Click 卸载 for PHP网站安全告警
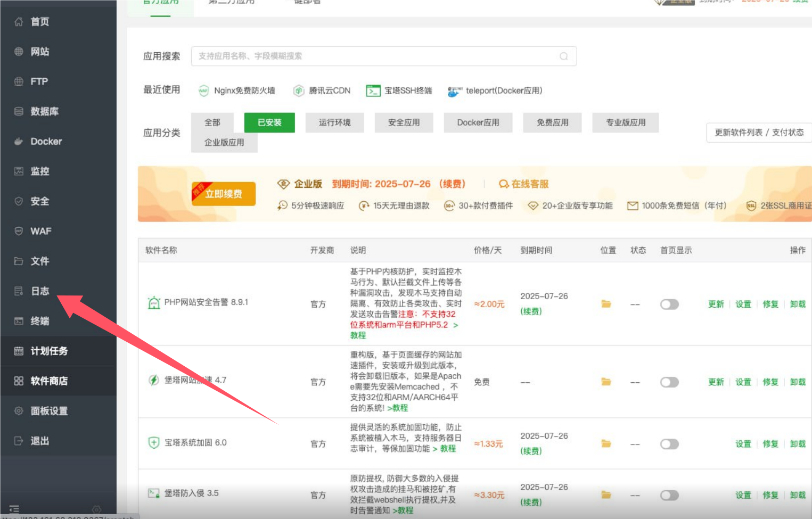The height and width of the screenshot is (519, 812). [798, 304]
